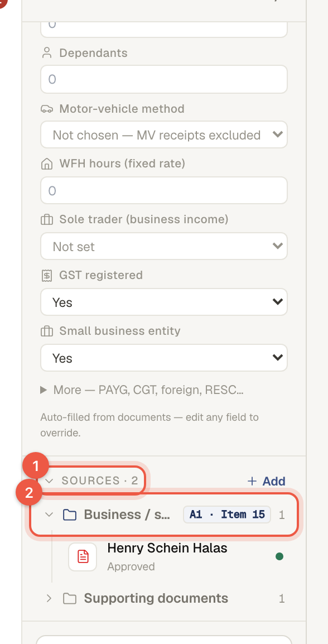Click the A1 Item 15 badge
Screen dimensions: 328x644
coord(227,515)
